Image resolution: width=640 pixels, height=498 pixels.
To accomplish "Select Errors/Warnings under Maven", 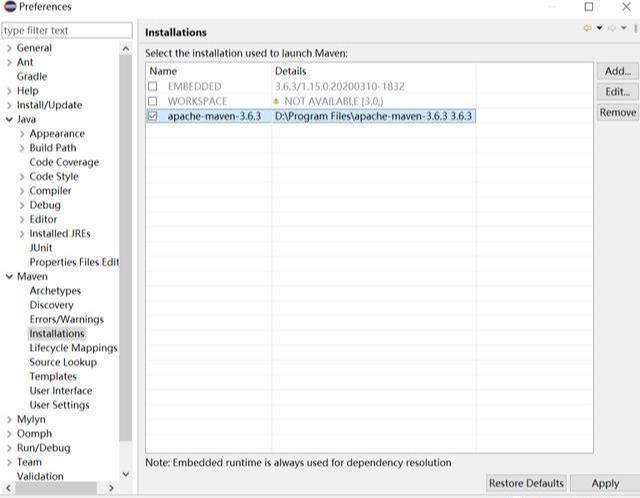I will point(67,319).
